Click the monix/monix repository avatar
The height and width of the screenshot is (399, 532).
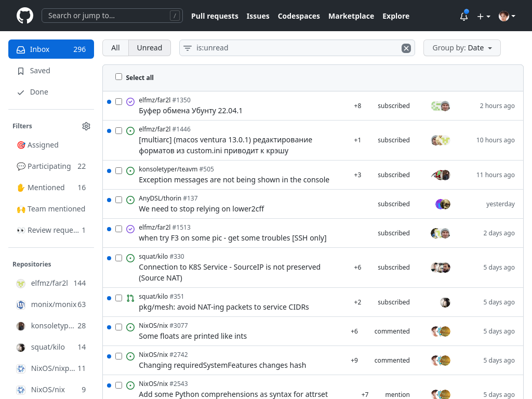(x=21, y=304)
